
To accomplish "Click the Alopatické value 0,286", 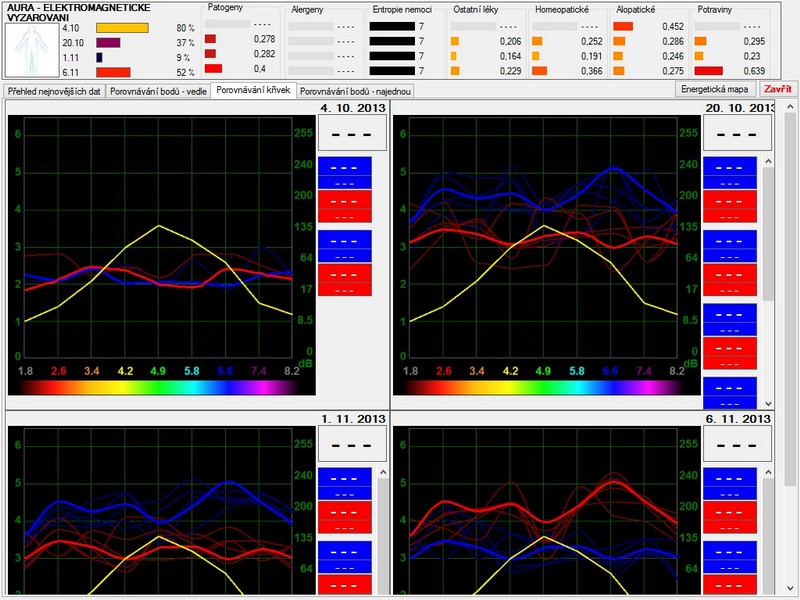I will [x=673, y=41].
